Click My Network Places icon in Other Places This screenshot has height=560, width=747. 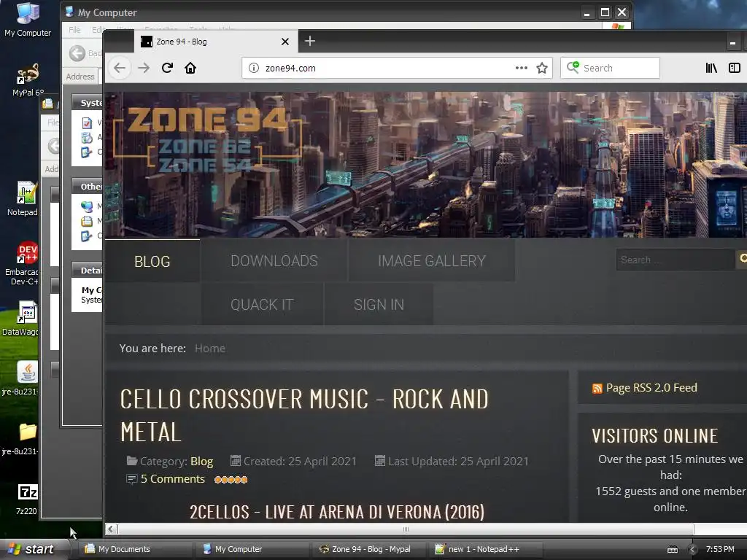coord(87,206)
